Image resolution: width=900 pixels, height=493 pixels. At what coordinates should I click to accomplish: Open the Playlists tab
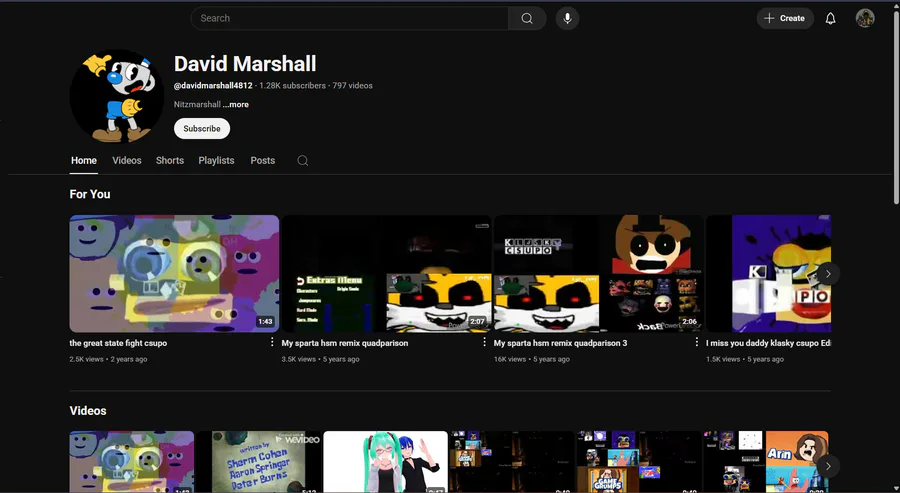(x=216, y=161)
